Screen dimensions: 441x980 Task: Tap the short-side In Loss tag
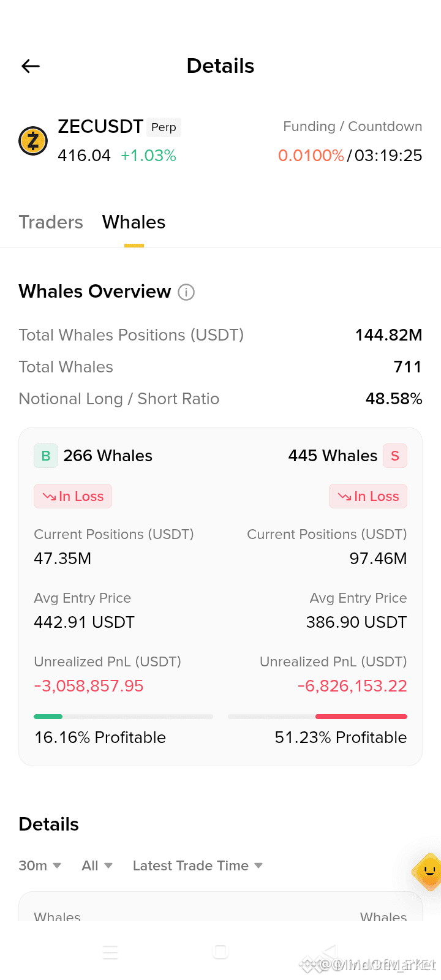368,496
